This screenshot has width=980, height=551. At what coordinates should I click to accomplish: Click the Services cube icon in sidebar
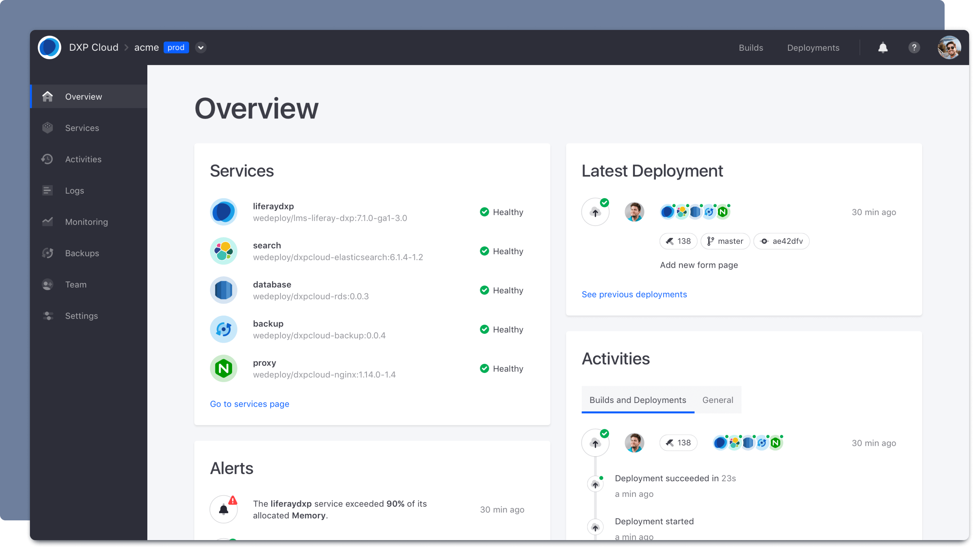(48, 128)
